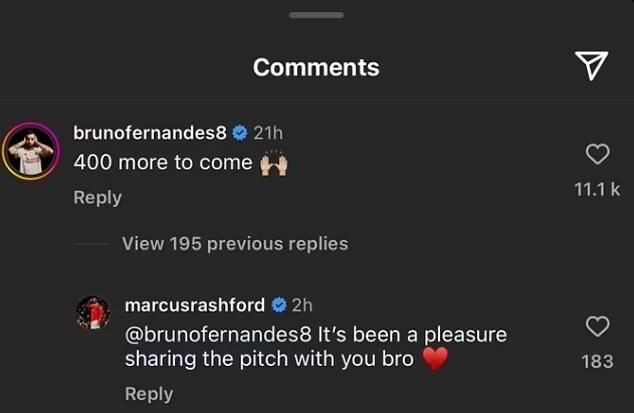Image resolution: width=634 pixels, height=413 pixels.
Task: Like marcusrashford's reply with heart icon
Action: coord(598,326)
